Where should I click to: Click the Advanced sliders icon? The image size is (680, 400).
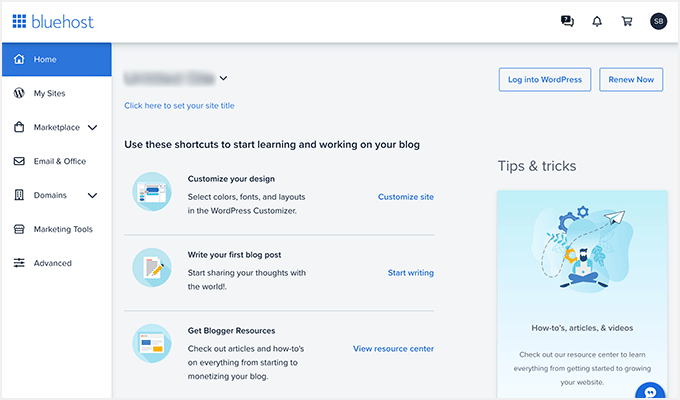(x=19, y=263)
